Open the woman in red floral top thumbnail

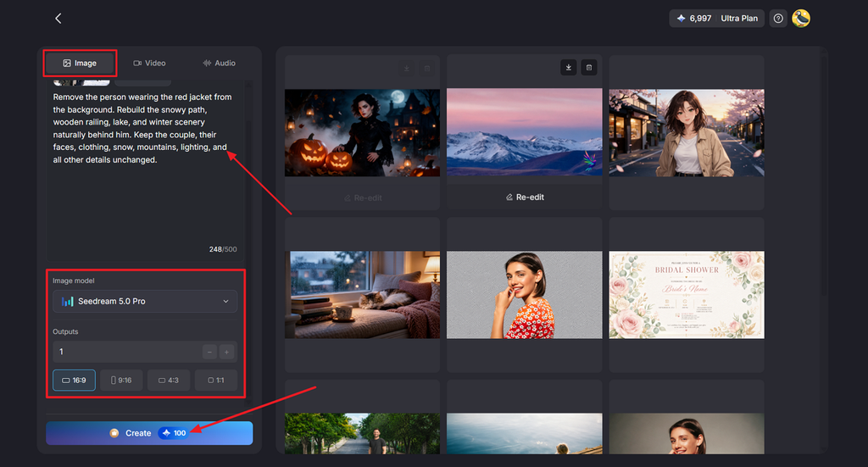(525, 295)
